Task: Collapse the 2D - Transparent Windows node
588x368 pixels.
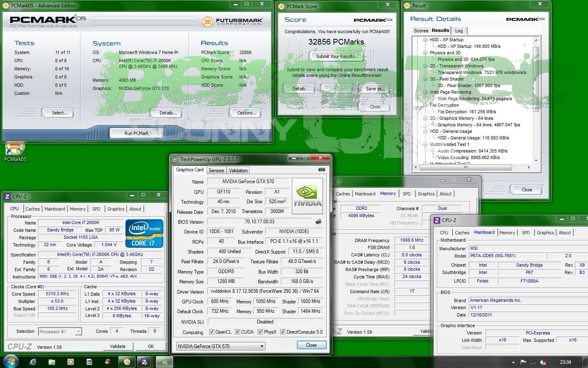Action: coord(425,66)
